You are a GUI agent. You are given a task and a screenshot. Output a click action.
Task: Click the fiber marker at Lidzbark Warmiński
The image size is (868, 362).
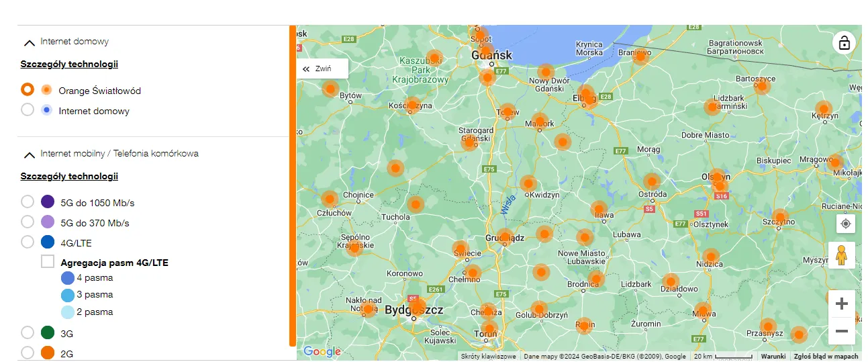pyautogui.click(x=712, y=107)
